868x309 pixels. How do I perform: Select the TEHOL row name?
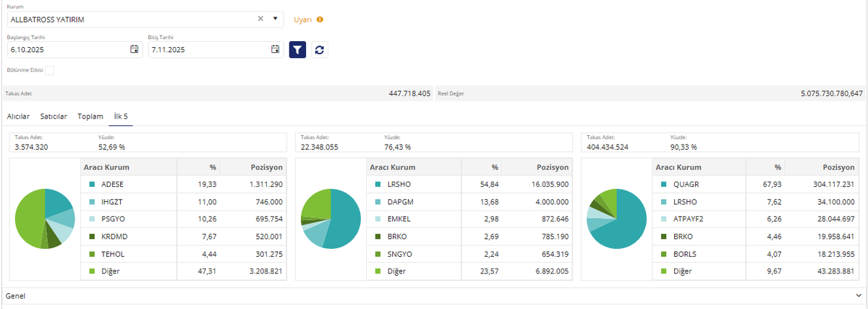113,253
